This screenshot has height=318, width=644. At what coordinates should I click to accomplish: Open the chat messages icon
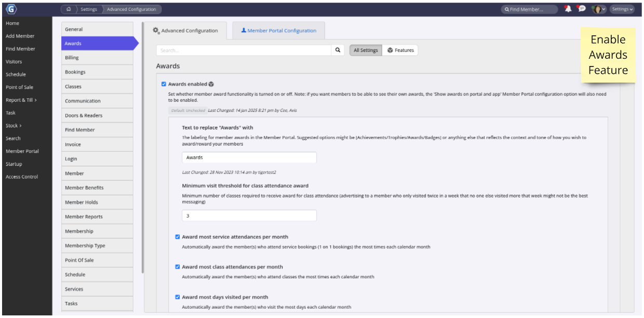(x=582, y=9)
